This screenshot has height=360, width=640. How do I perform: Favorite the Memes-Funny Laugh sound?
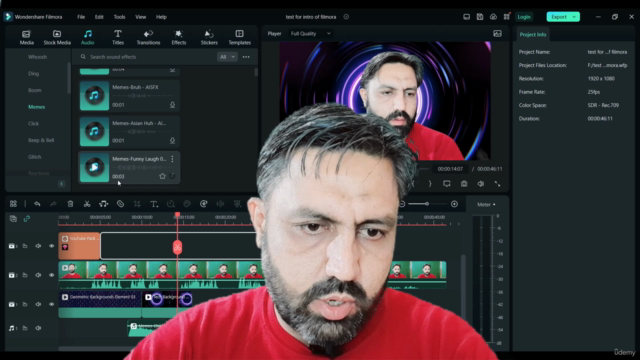pos(162,176)
